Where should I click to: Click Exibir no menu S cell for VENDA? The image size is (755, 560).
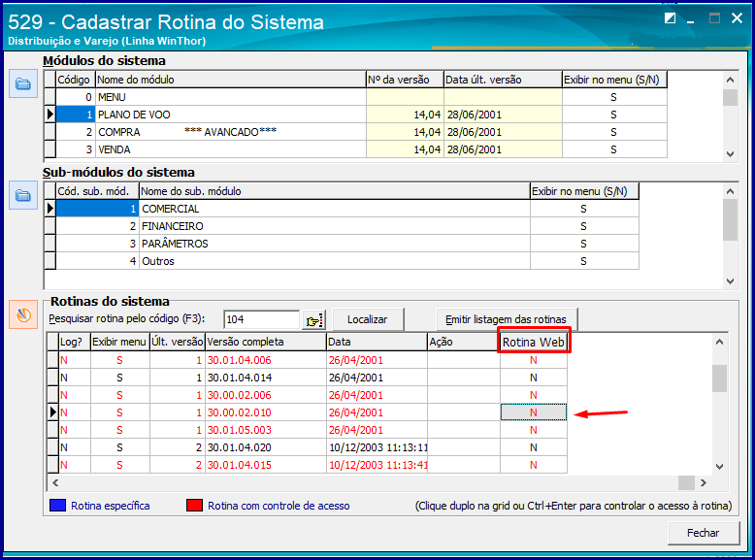[614, 149]
